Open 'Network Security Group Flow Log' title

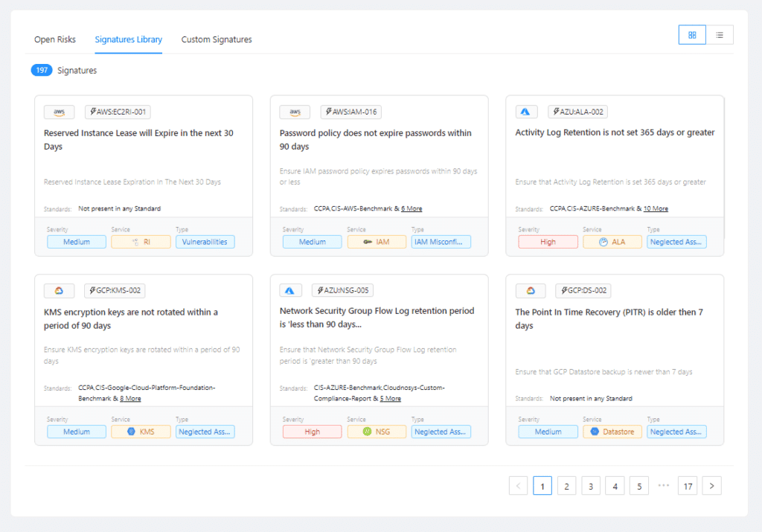[x=377, y=317]
